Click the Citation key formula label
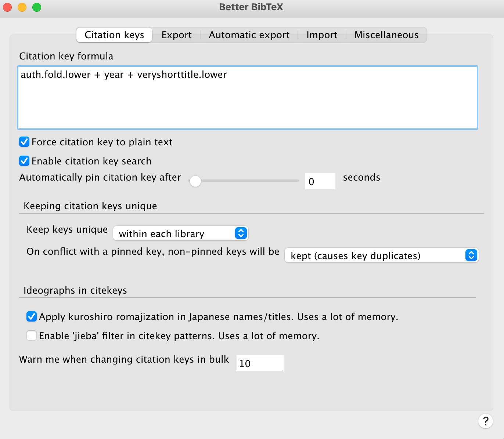The image size is (504, 439). pyautogui.click(x=66, y=56)
